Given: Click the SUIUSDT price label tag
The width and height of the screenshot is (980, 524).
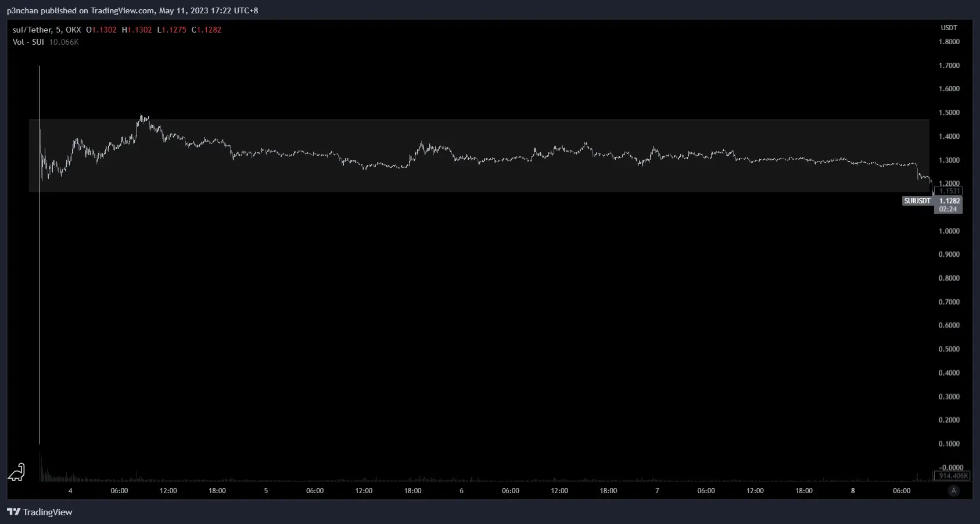Looking at the screenshot, I should pyautogui.click(x=917, y=200).
